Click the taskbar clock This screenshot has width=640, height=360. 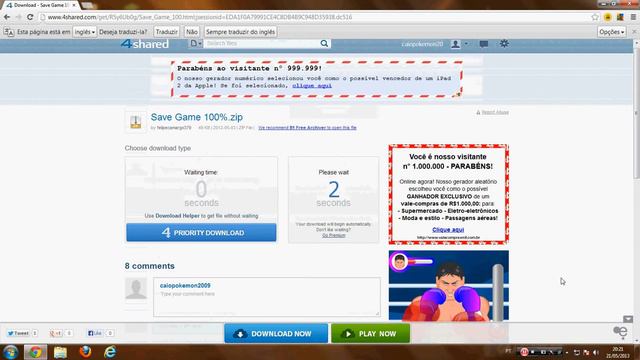(x=617, y=352)
